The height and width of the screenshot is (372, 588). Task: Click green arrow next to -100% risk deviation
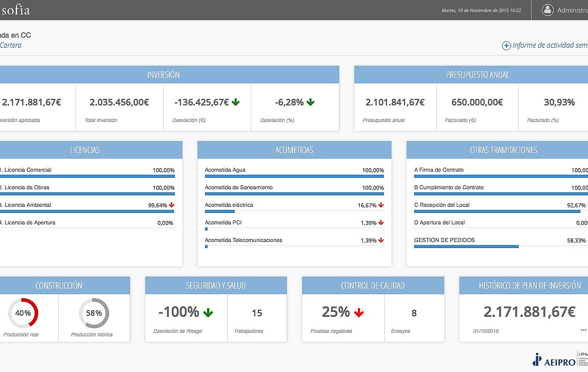click(x=208, y=312)
